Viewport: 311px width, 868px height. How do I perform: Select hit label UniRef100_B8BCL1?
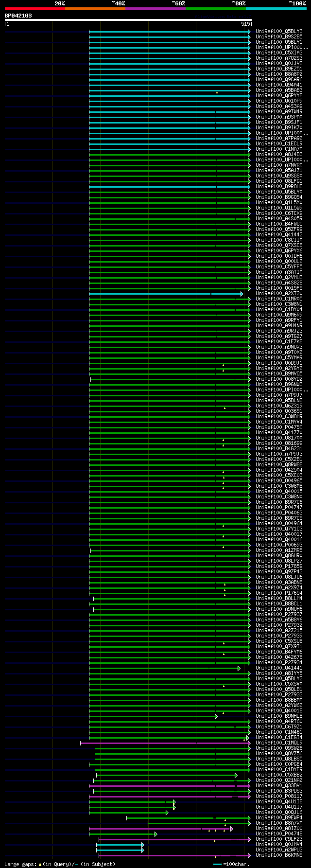279,604
